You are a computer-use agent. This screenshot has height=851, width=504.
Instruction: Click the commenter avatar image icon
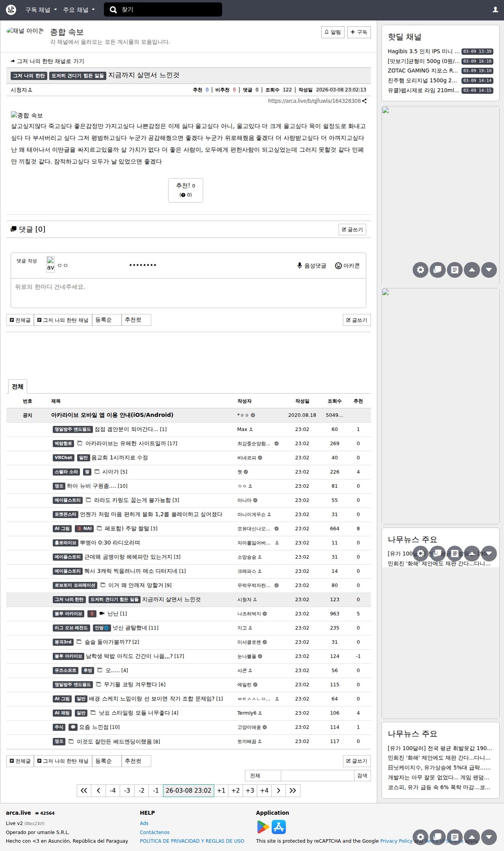[50, 264]
